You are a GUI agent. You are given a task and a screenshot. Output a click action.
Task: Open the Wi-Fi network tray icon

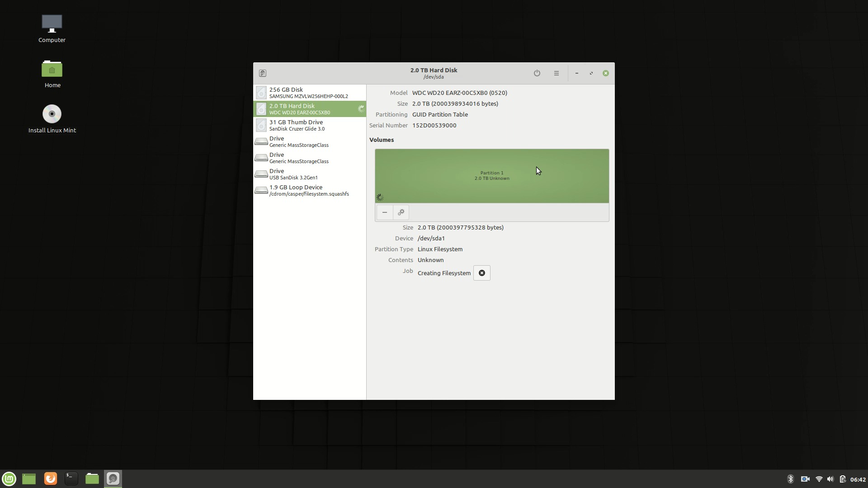point(819,479)
